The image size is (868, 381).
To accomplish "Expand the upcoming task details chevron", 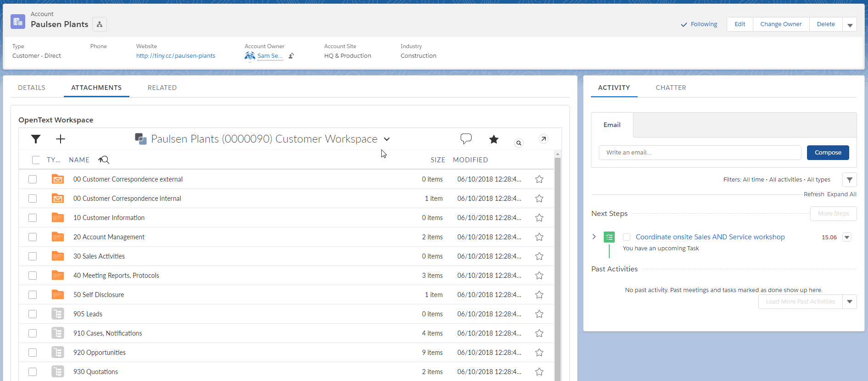I will pos(594,237).
